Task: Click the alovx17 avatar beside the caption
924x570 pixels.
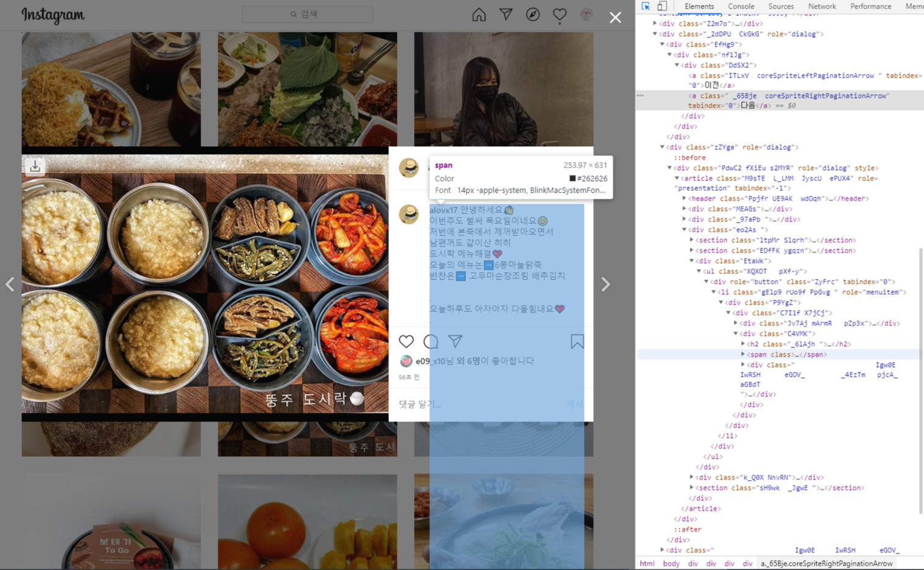Action: pos(408,215)
